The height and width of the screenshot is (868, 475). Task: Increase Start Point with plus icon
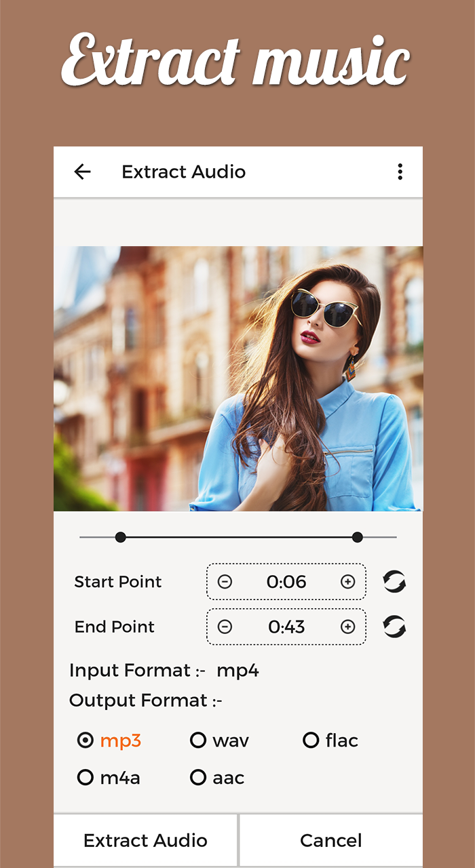click(x=348, y=582)
